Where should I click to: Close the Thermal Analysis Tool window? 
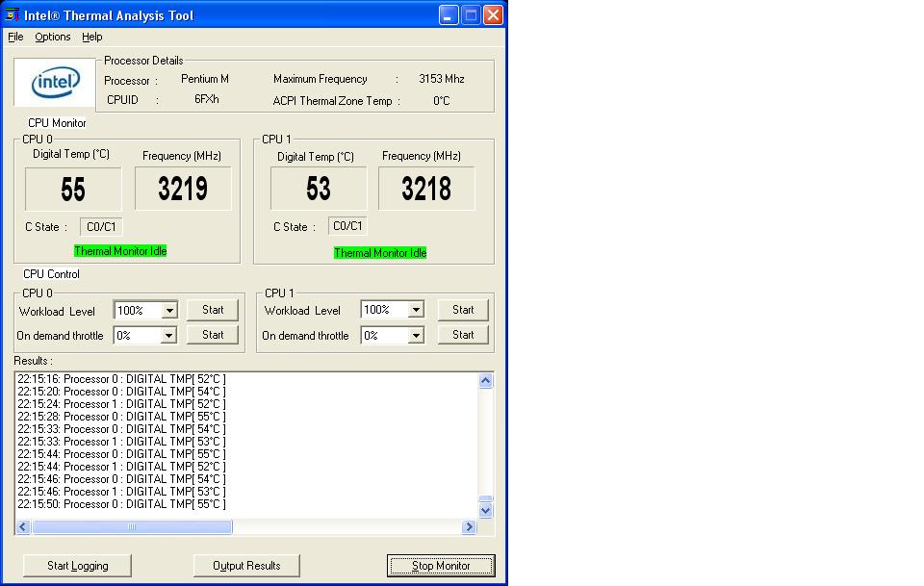493,14
